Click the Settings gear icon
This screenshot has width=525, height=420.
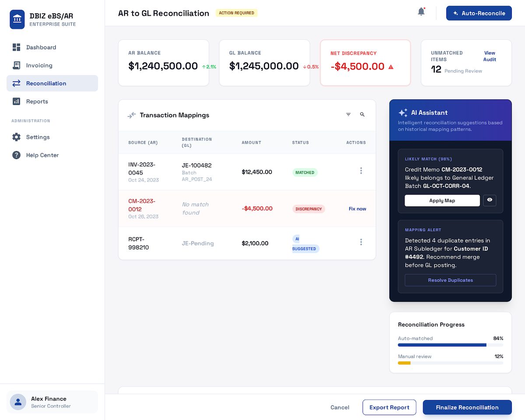[16, 137]
